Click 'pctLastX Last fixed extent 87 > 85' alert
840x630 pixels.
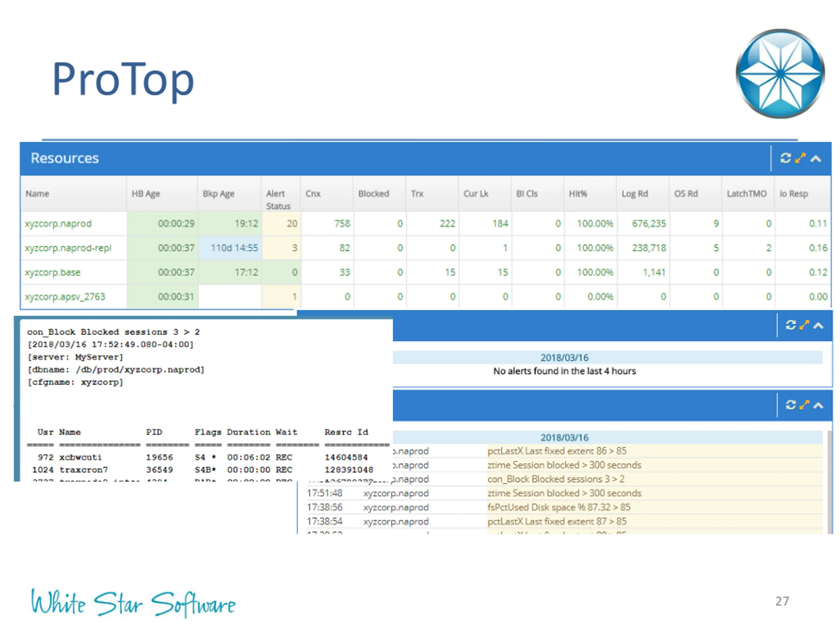[x=557, y=521]
